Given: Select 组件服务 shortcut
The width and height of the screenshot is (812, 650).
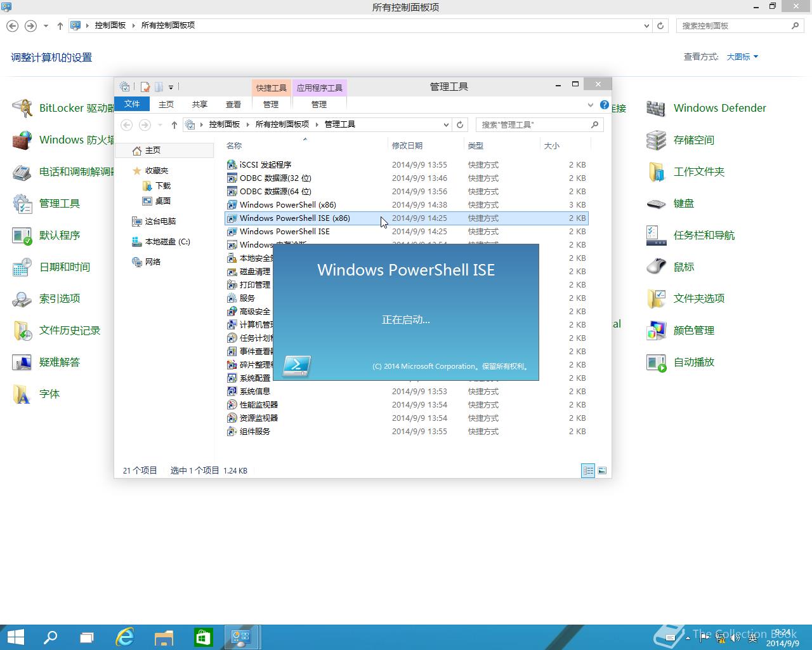Looking at the screenshot, I should pyautogui.click(x=407, y=432).
